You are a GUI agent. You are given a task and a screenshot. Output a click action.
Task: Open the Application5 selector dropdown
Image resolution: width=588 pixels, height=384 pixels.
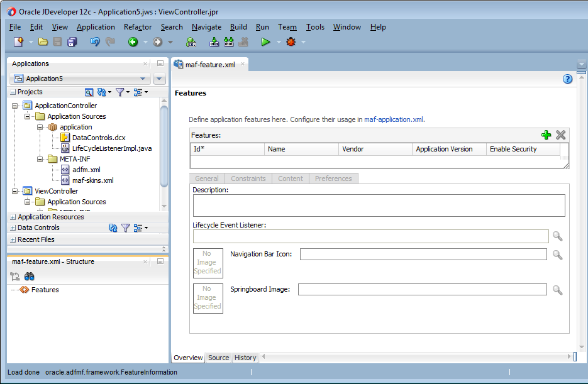click(143, 79)
